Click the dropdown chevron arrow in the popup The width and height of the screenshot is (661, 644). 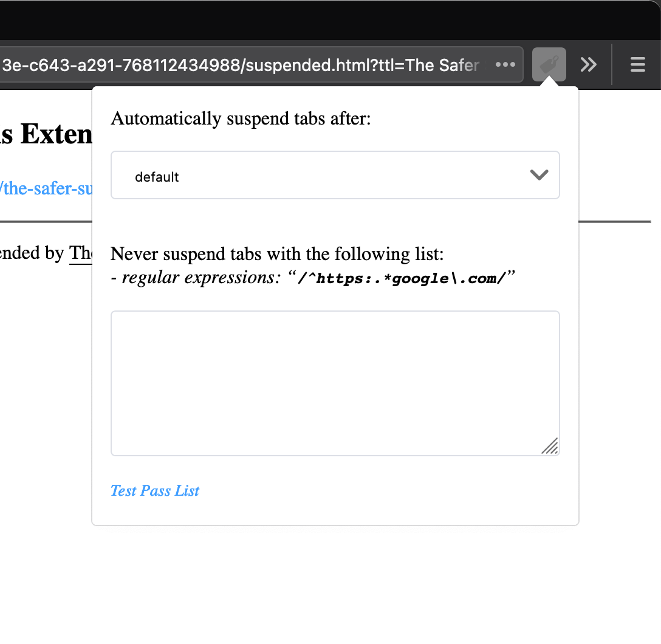(539, 175)
